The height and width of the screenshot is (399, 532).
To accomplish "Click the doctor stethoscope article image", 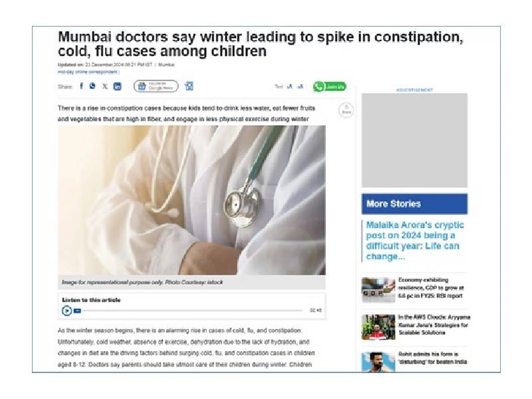I will point(192,200).
